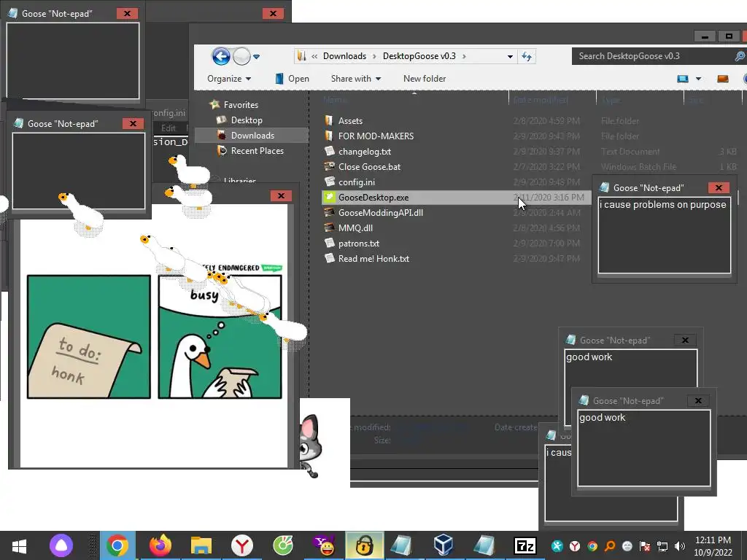Screen dimensions: 747x560
Task: Select GooseDesktop.exe file name
Action: (373, 197)
